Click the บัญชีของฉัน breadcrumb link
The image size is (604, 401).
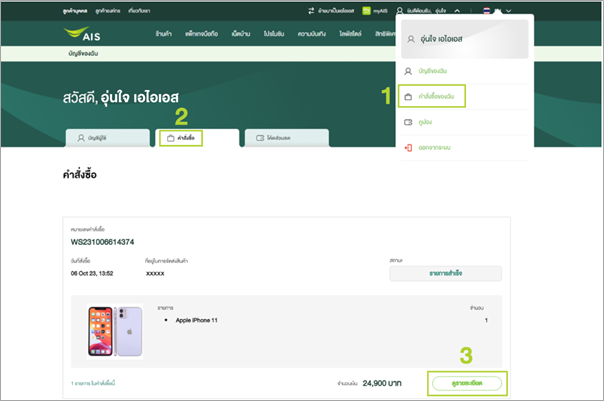(x=83, y=54)
